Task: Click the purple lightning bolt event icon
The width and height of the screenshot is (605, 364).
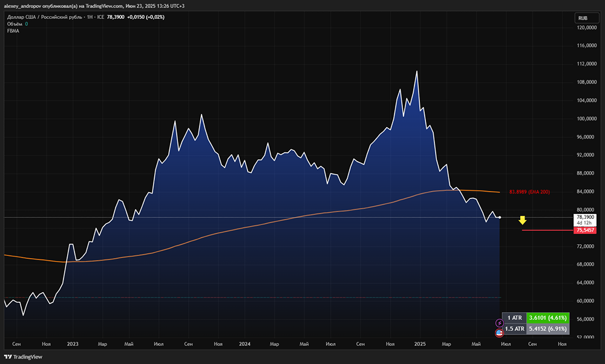Action: tap(499, 323)
